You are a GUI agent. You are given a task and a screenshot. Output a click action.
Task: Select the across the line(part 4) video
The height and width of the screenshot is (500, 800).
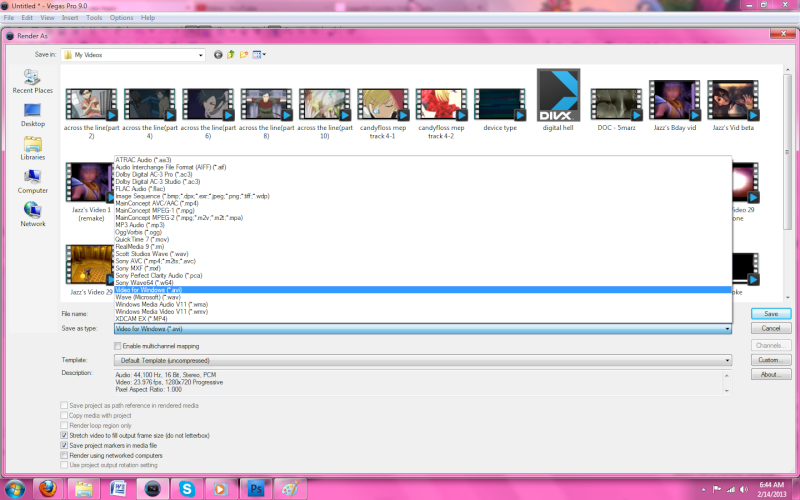pyautogui.click(x=149, y=113)
